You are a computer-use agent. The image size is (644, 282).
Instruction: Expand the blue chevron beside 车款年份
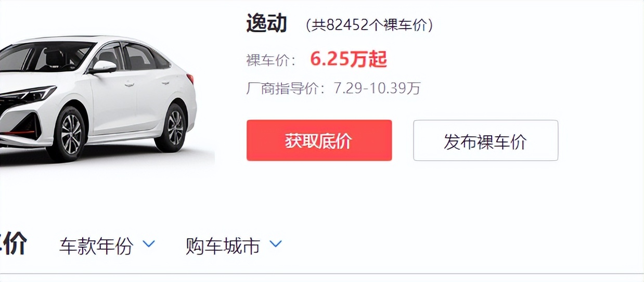[x=149, y=243]
